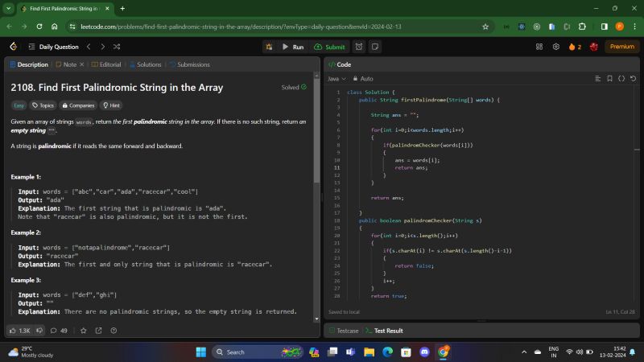Open Discord from taskbar

pyautogui.click(x=424, y=352)
